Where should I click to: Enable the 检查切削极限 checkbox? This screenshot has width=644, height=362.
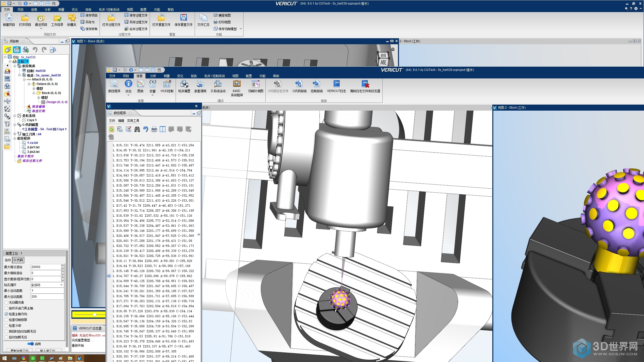[x=7, y=320]
